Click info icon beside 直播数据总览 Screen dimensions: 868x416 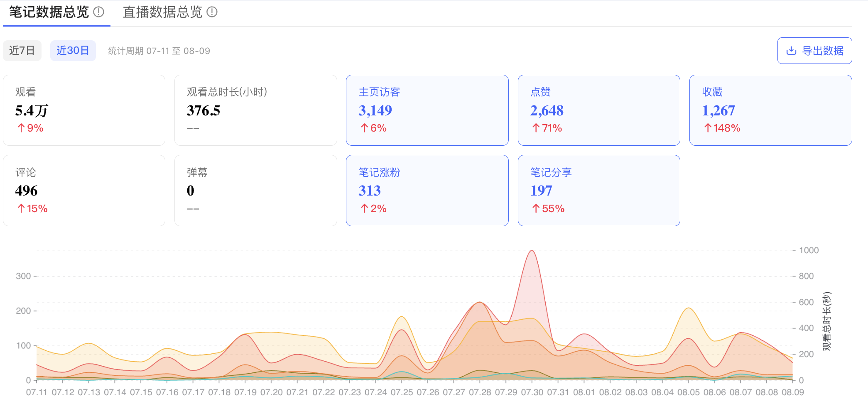click(x=212, y=12)
